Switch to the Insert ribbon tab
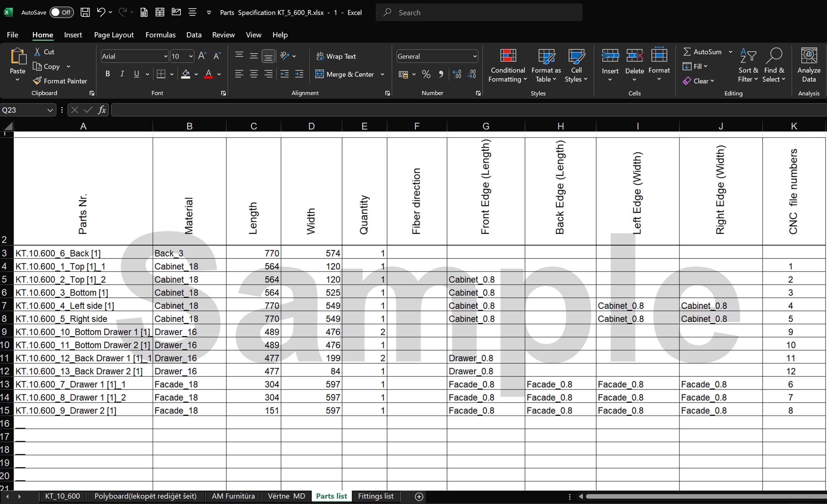 73,35
